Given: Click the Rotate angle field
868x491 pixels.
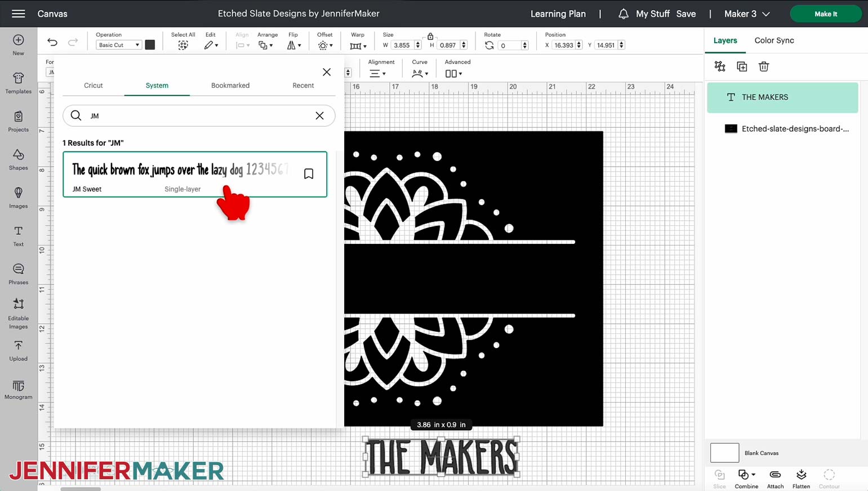Looking at the screenshot, I should pyautogui.click(x=509, y=45).
